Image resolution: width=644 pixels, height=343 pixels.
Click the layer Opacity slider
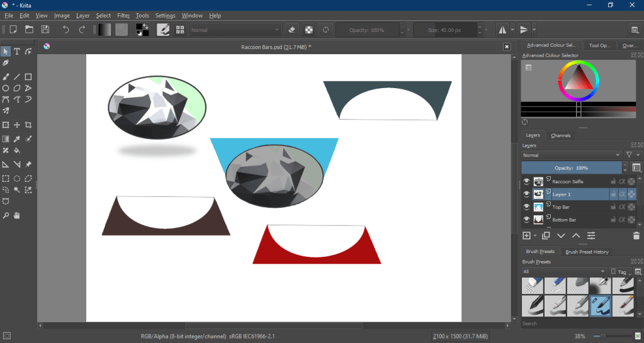pyautogui.click(x=571, y=168)
